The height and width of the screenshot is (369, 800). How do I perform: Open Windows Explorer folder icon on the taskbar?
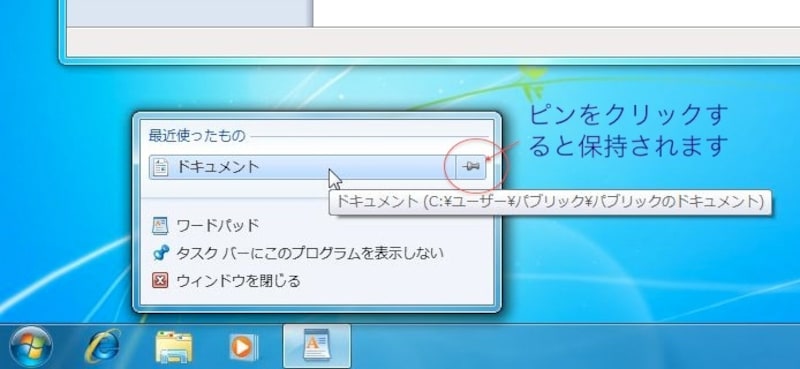tap(174, 347)
